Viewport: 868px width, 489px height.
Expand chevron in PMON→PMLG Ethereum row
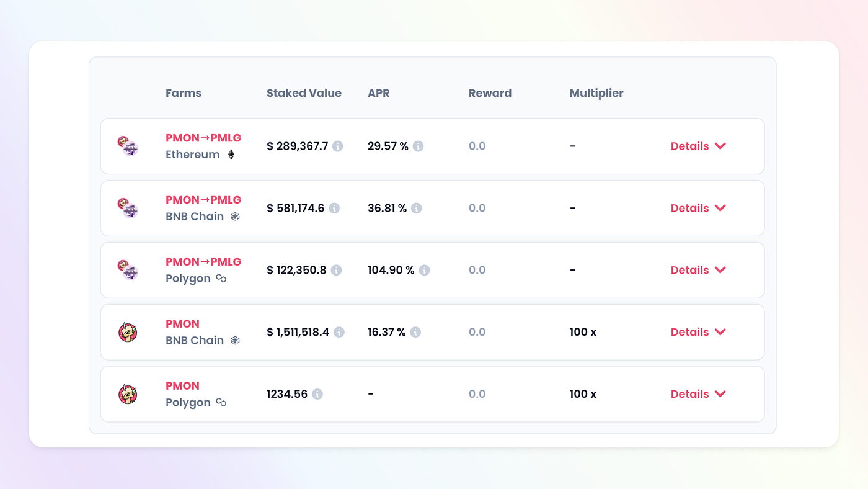[x=720, y=146]
